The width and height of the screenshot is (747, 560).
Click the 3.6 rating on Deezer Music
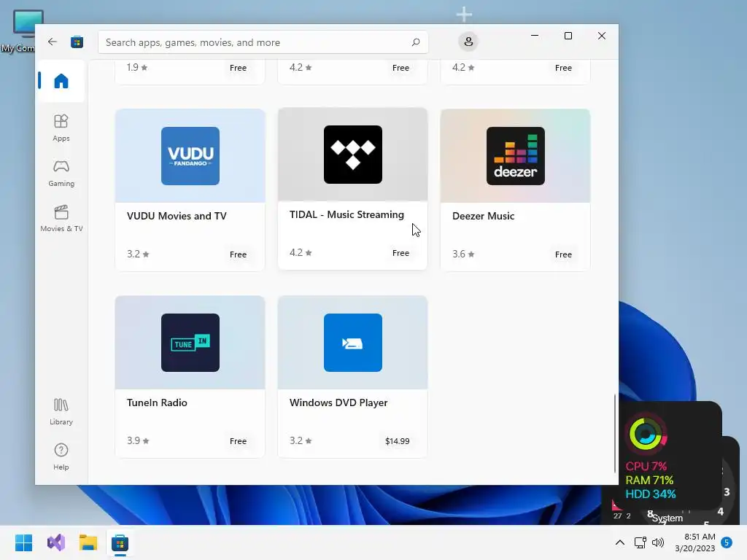(x=463, y=254)
